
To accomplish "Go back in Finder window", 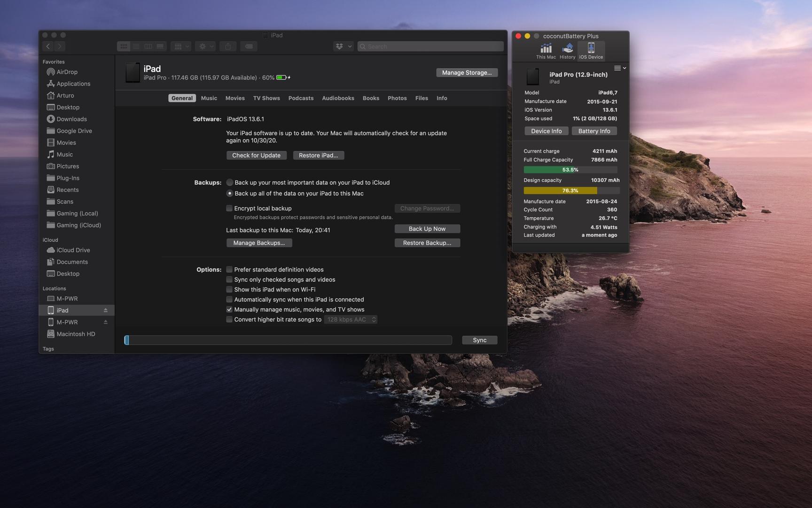I will click(47, 46).
